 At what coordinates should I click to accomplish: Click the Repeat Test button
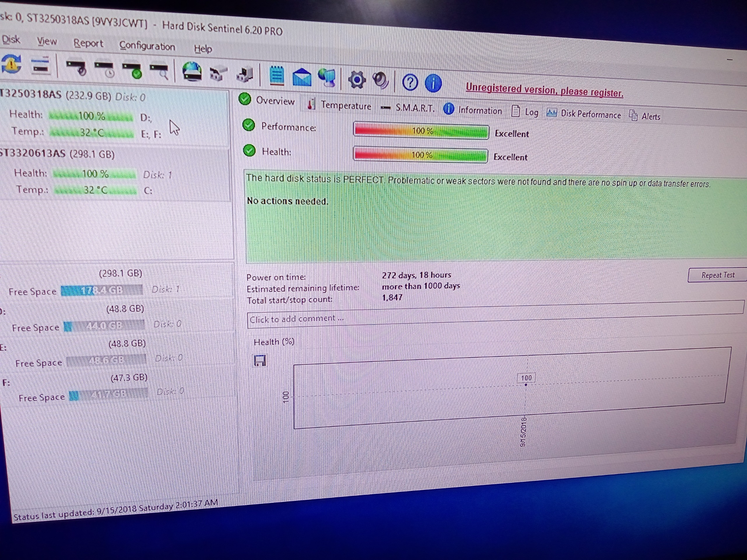pos(717,275)
